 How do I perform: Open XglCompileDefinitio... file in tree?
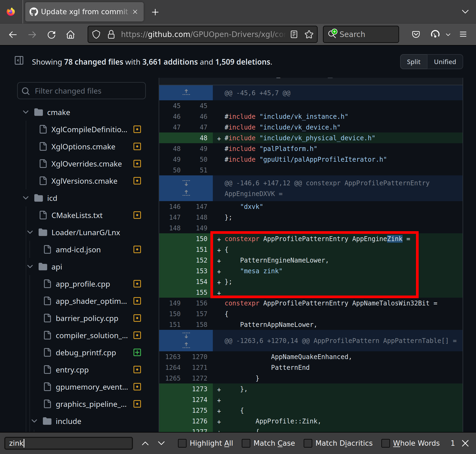pos(89,130)
